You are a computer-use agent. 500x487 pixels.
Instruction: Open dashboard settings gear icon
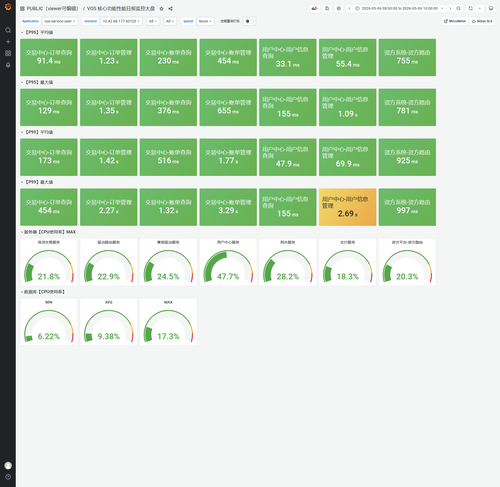[339, 8]
